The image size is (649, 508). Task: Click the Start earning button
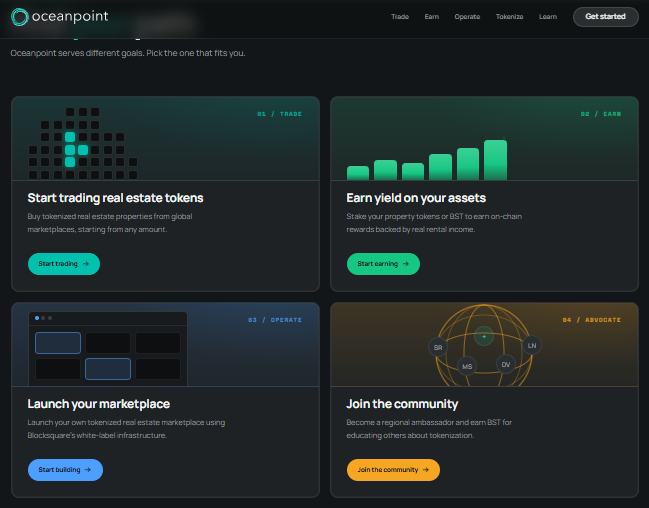pos(383,264)
